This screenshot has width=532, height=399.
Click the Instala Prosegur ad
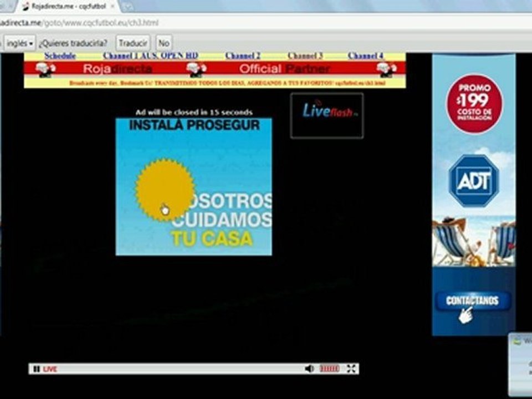(x=194, y=187)
